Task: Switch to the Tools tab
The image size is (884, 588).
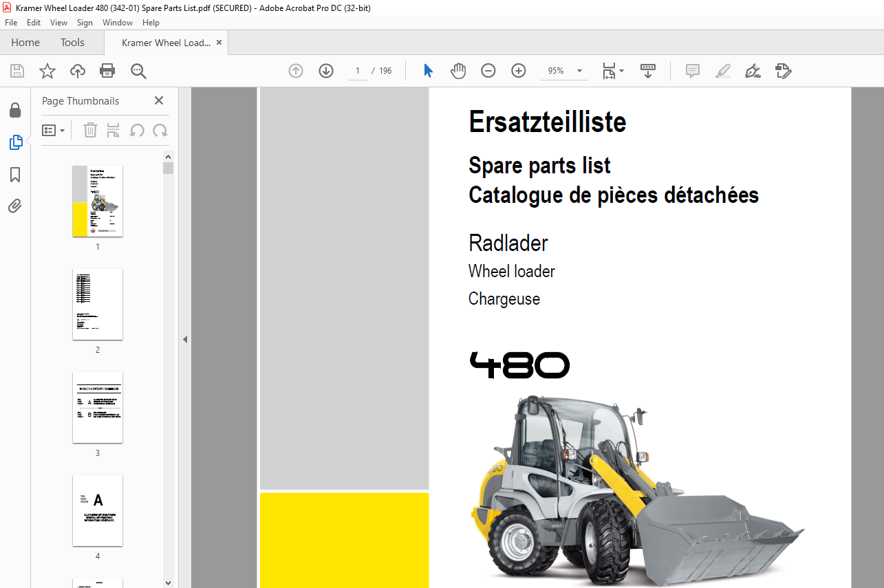Action: 72,43
